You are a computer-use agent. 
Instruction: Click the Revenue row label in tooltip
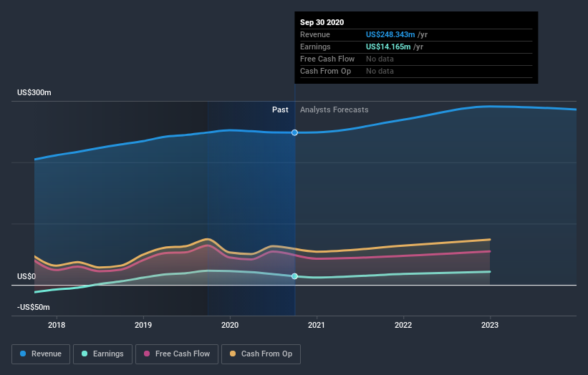(x=315, y=34)
